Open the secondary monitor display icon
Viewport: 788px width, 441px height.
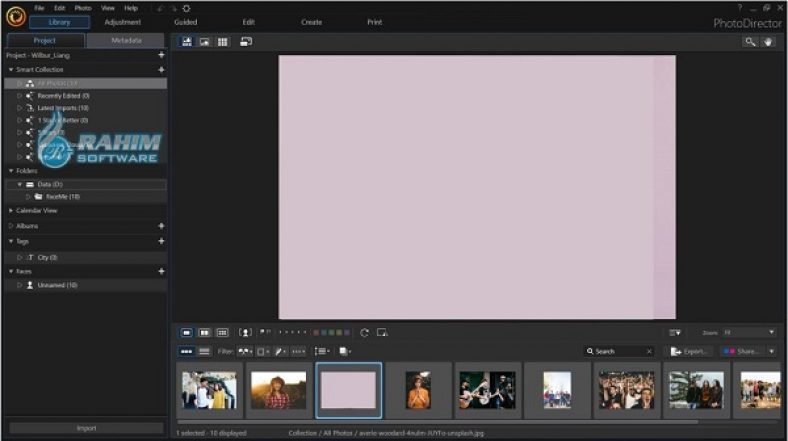pos(246,42)
